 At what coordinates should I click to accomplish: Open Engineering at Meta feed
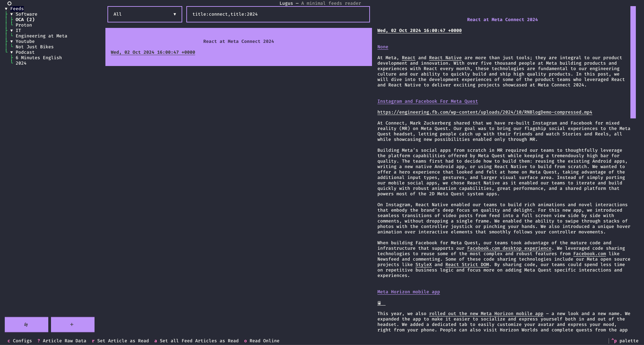pyautogui.click(x=41, y=36)
